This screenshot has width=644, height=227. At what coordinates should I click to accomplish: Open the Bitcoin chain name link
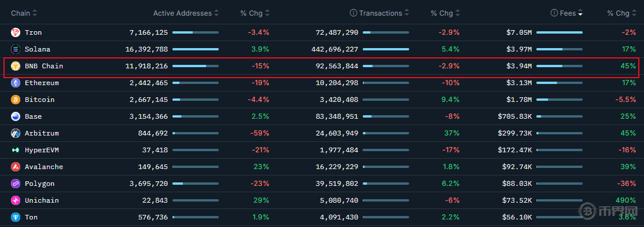tap(39, 100)
